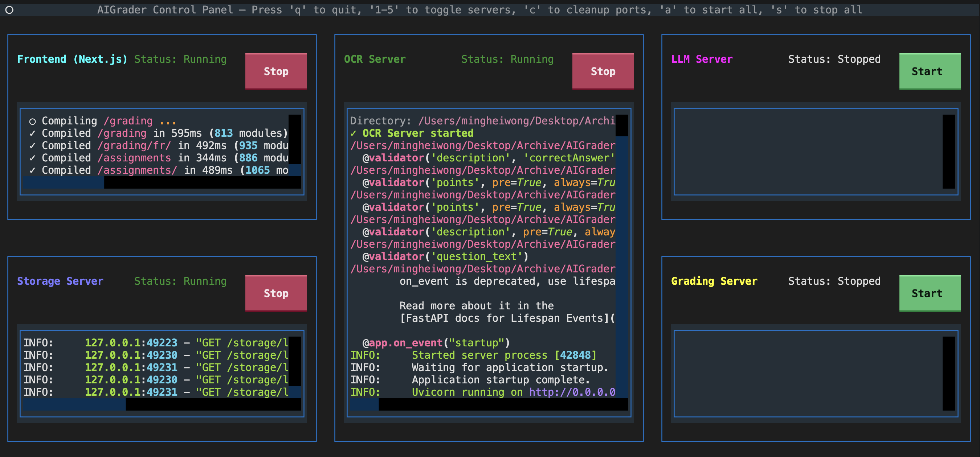Click the 'Storage Server' panel title
The height and width of the screenshot is (457, 980).
(x=60, y=281)
